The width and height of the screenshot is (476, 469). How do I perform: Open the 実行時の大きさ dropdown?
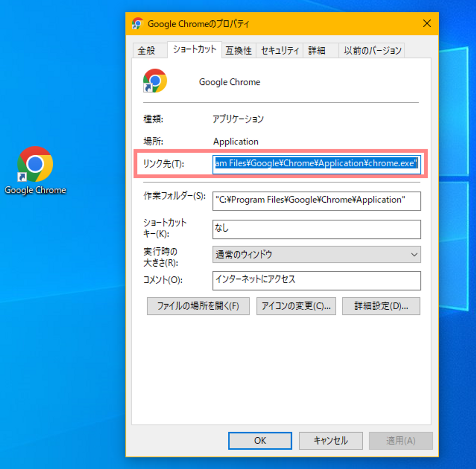317,254
